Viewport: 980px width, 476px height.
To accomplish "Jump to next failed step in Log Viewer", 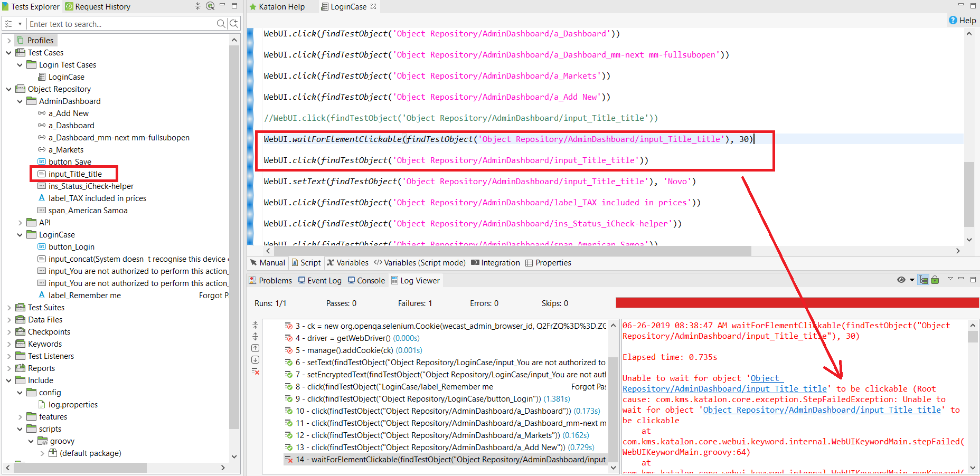I will (255, 359).
